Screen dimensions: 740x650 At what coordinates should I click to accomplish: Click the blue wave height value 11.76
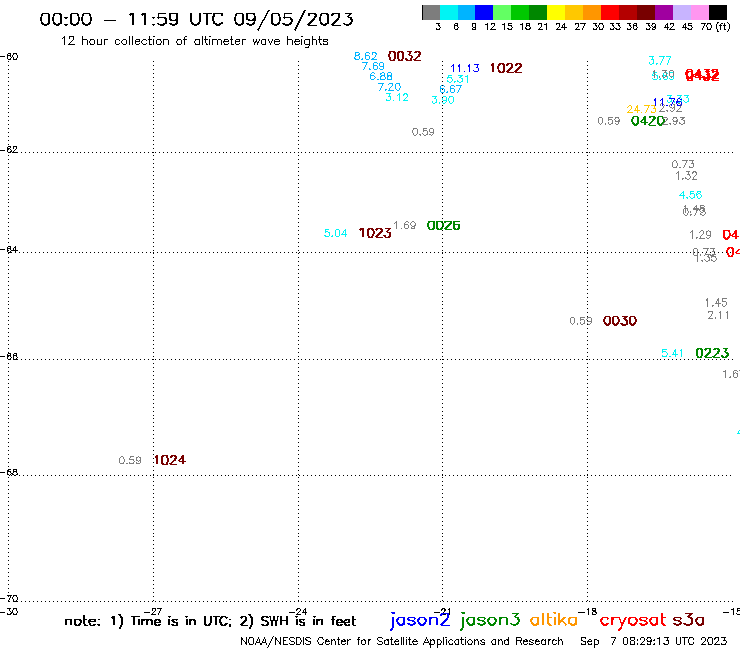[667, 102]
